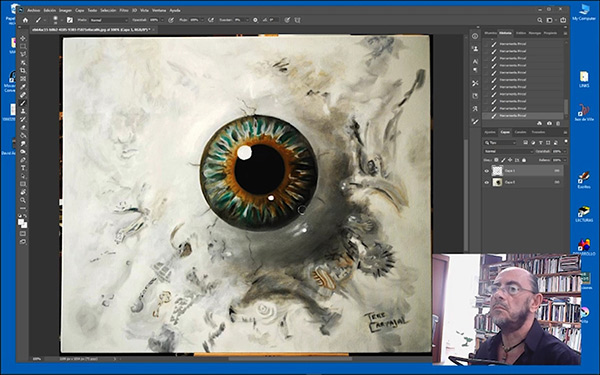The image size is (600, 375).
Task: Click the Capa 0 layer thumbnail
Action: [497, 183]
